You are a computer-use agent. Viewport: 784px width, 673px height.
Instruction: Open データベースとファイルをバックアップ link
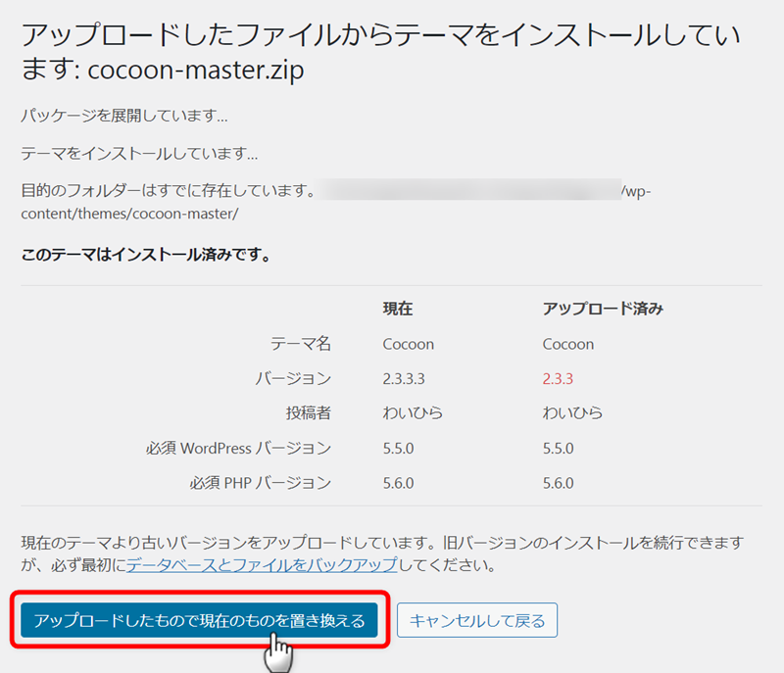click(x=262, y=565)
